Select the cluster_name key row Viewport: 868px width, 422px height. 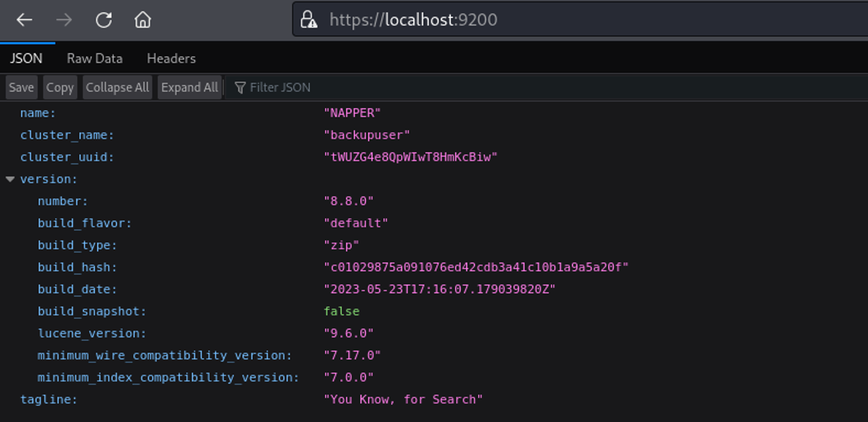(x=67, y=135)
